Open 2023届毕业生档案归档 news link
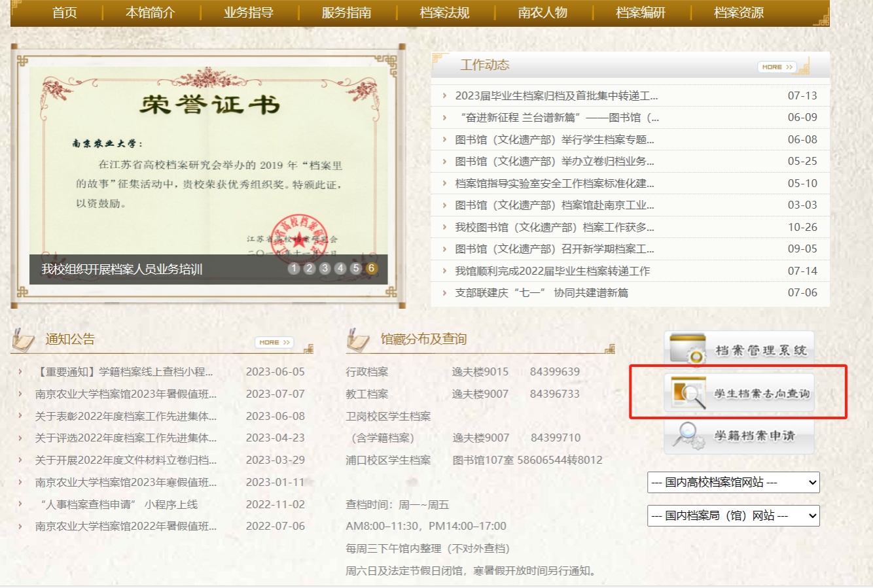 [556, 95]
